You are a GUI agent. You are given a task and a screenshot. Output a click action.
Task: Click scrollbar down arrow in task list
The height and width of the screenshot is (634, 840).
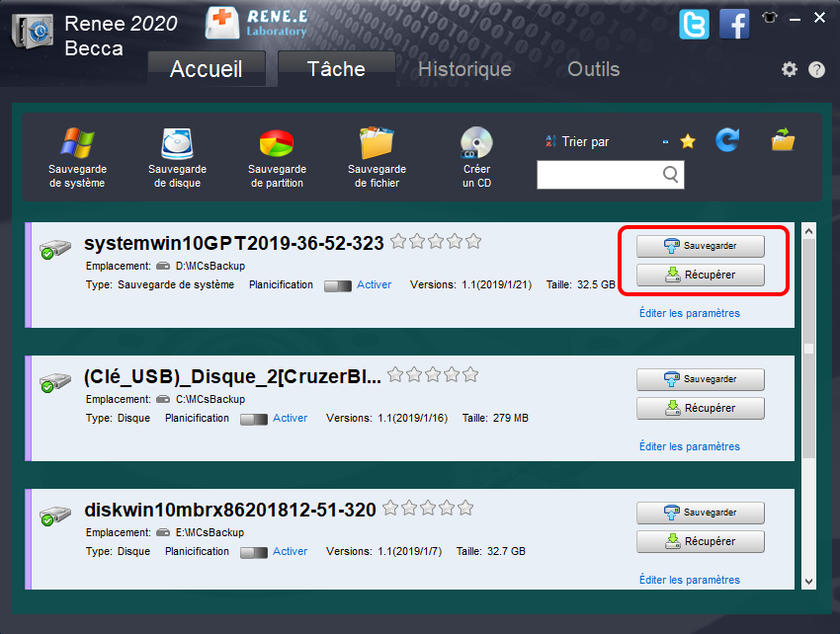pos(809,582)
